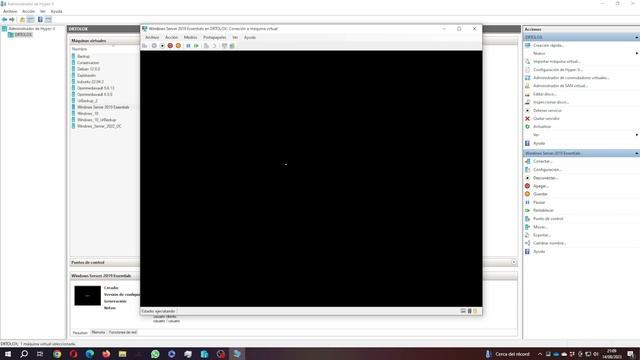Click Apagar in Actions pane
Image resolution: width=640 pixels, height=360 pixels.
[541, 186]
